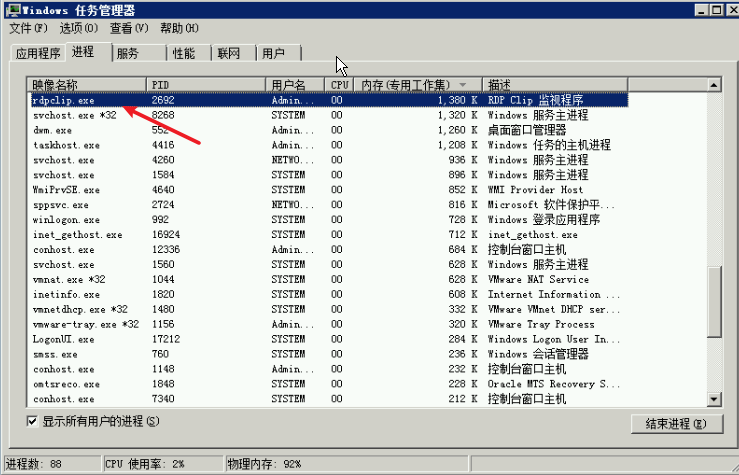Switch to the 联网 tab

pyautogui.click(x=234, y=53)
